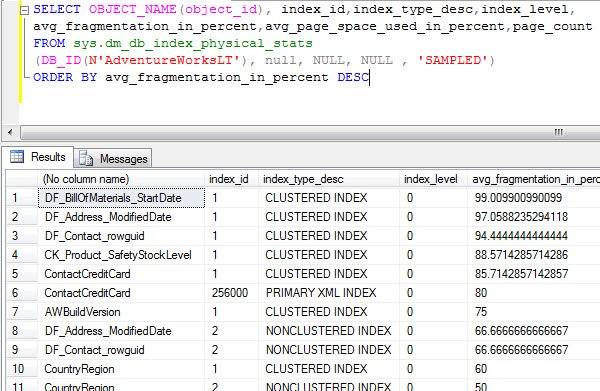
Task: Select results row 8 header
Action: point(22,331)
